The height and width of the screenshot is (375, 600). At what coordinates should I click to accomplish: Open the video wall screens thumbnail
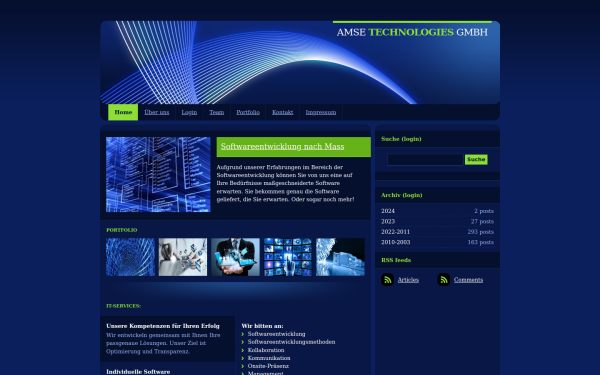point(288,257)
